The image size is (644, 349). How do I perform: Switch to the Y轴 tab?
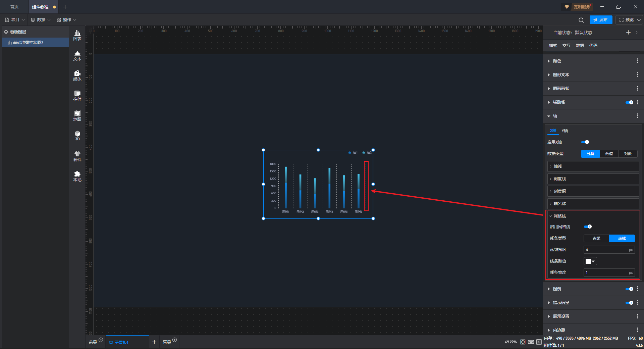(x=565, y=131)
